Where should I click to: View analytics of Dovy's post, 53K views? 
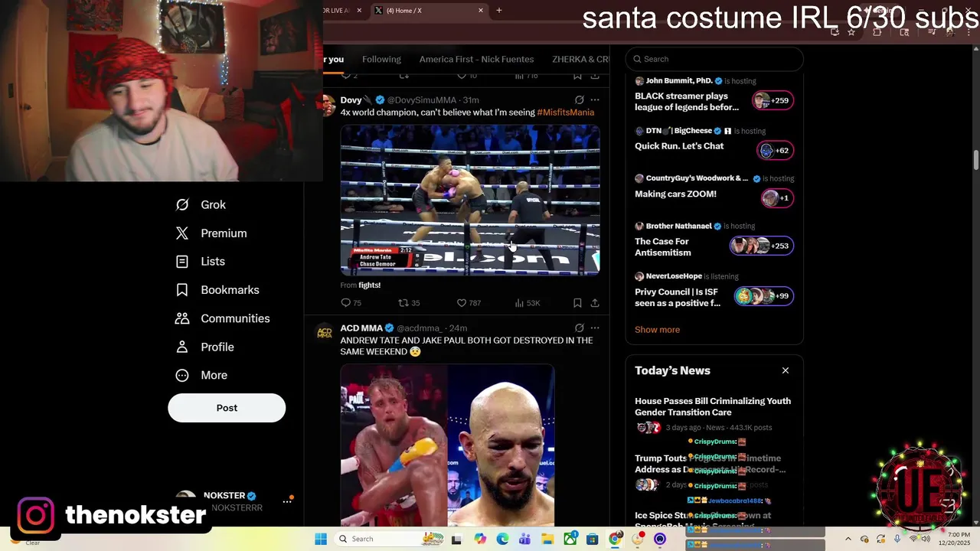point(528,303)
